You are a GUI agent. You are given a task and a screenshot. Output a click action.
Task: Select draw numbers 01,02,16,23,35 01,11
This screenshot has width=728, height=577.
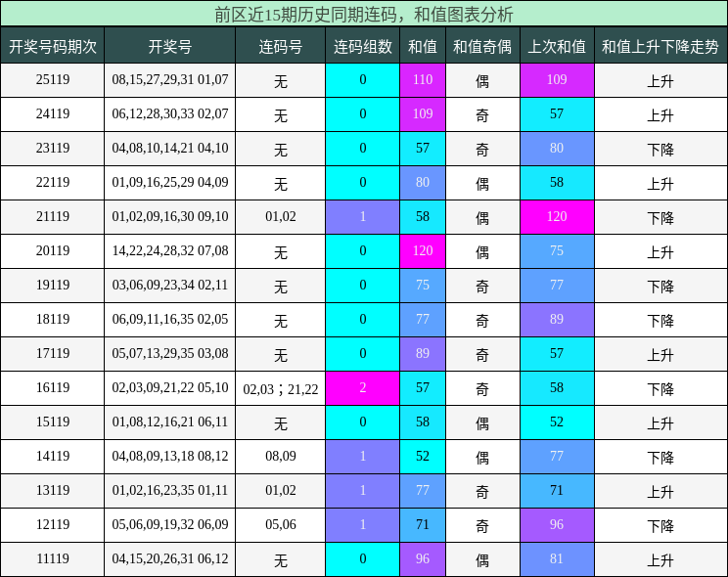170,491
